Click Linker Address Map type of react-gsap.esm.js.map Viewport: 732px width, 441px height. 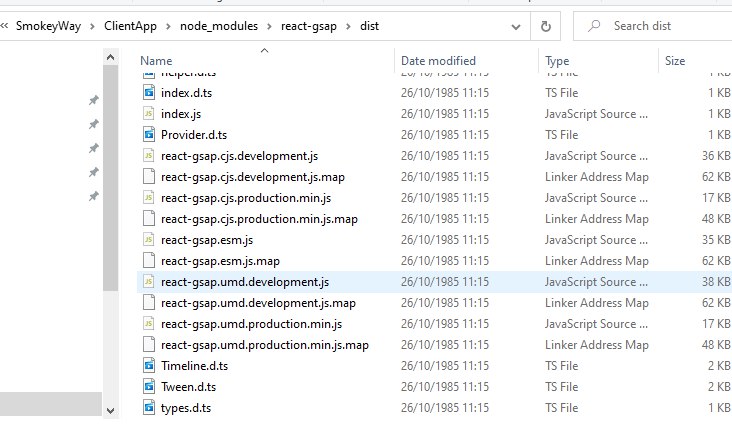point(597,261)
